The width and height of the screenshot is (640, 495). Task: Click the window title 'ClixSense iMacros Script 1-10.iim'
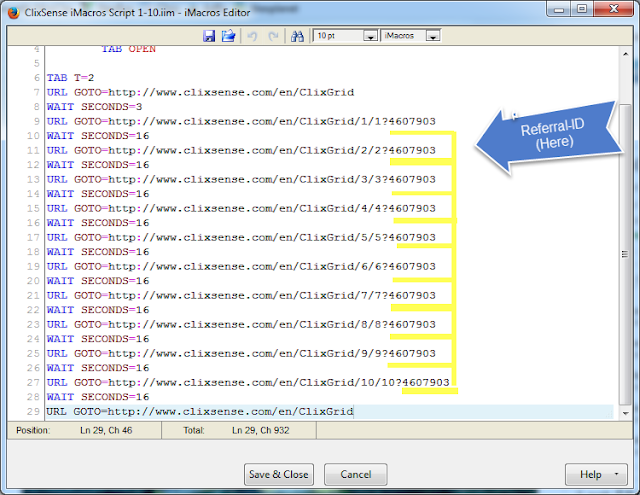100,13
